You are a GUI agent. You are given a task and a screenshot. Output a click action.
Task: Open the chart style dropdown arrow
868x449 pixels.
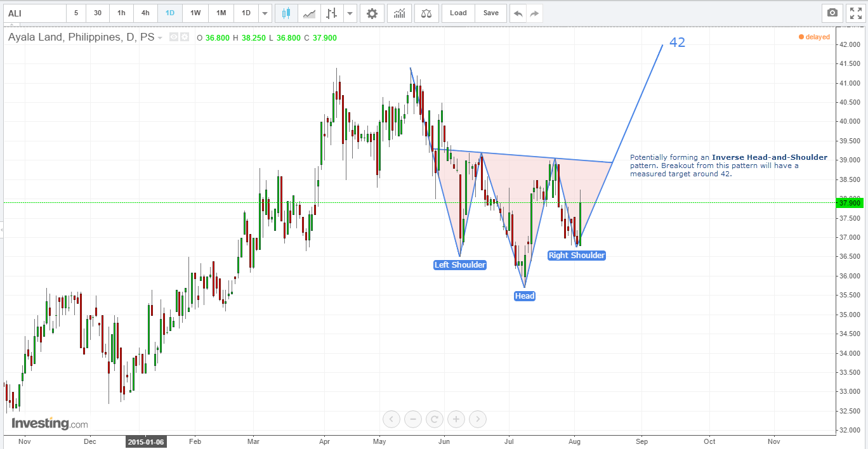(350, 13)
